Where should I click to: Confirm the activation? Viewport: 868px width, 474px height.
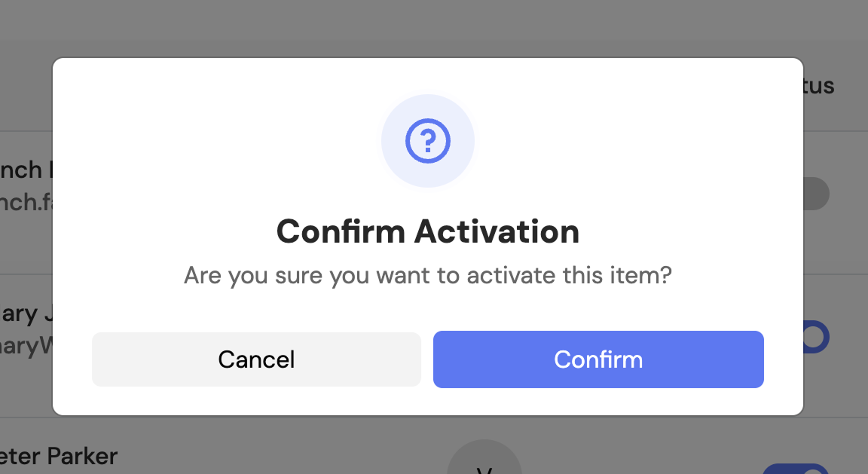(x=598, y=359)
